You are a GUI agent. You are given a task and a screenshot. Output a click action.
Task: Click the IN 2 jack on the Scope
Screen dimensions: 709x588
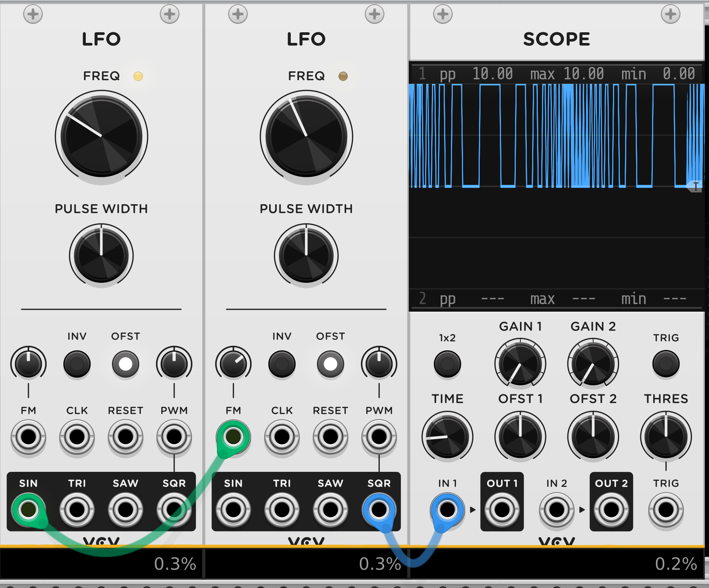(x=556, y=509)
